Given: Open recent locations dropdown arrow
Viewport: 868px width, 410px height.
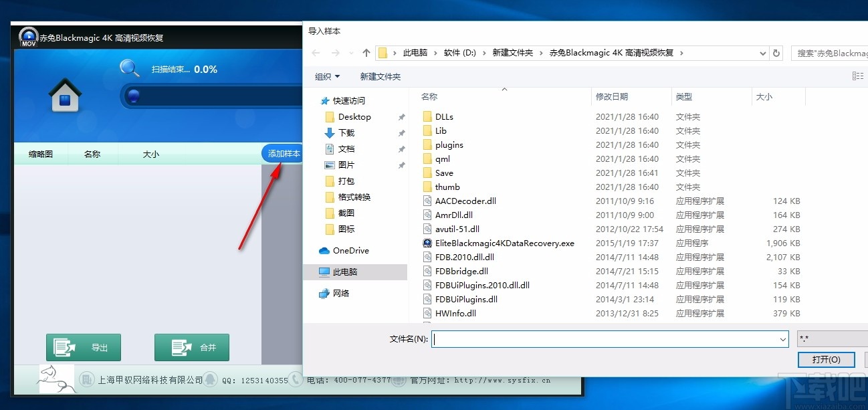Looking at the screenshot, I should (x=351, y=54).
